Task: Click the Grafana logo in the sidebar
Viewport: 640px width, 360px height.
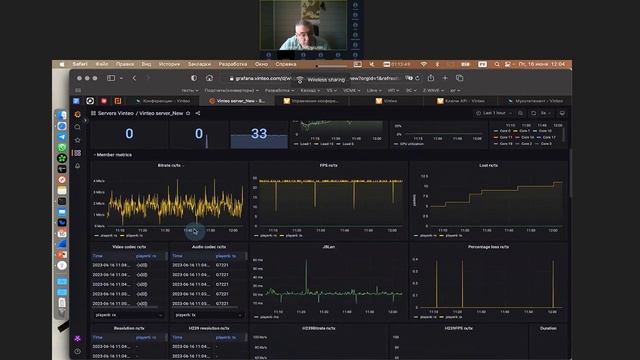Action: [78, 114]
